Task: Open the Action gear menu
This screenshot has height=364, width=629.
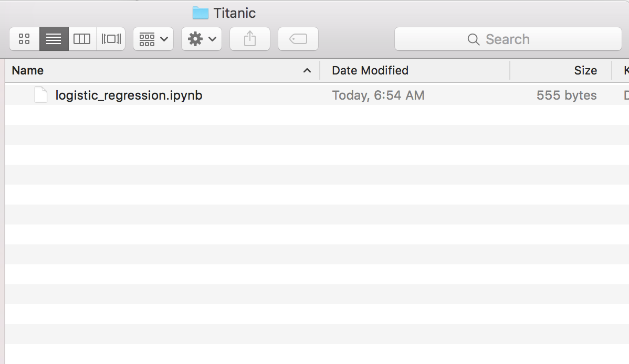Action: 202,39
